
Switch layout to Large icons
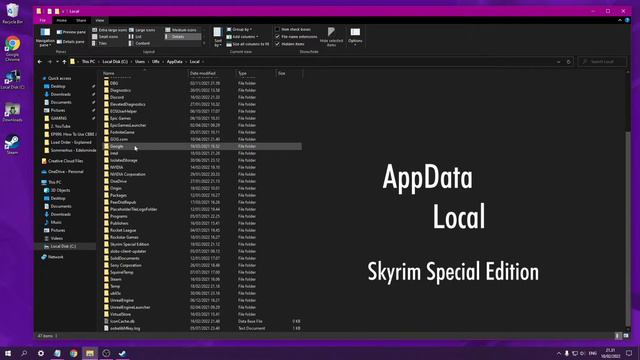pyautogui.click(x=142, y=30)
